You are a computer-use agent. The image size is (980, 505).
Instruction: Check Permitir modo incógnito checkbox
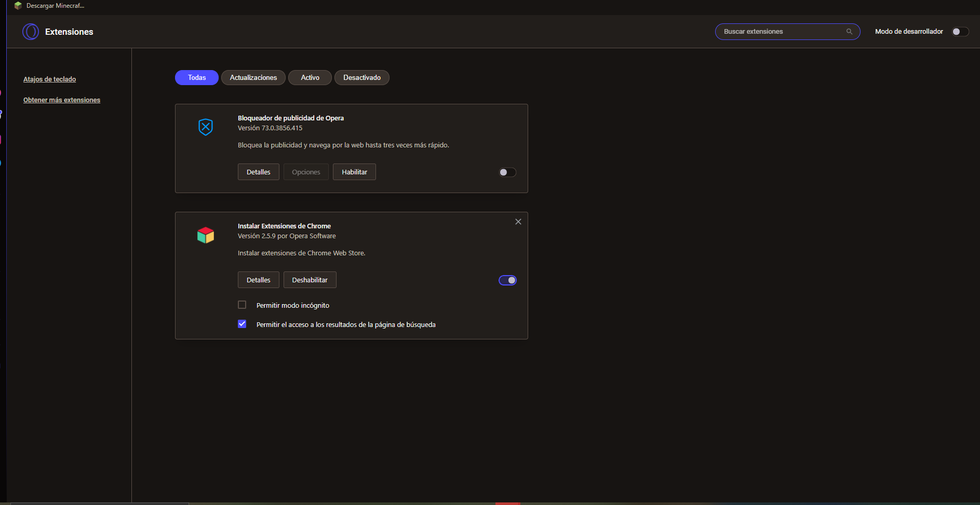(x=242, y=305)
